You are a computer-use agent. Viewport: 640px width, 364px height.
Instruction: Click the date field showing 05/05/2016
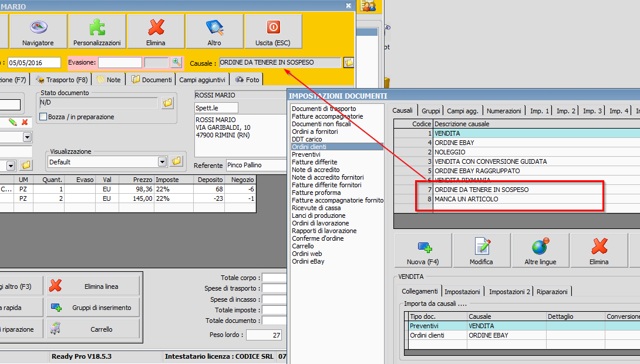(x=34, y=63)
